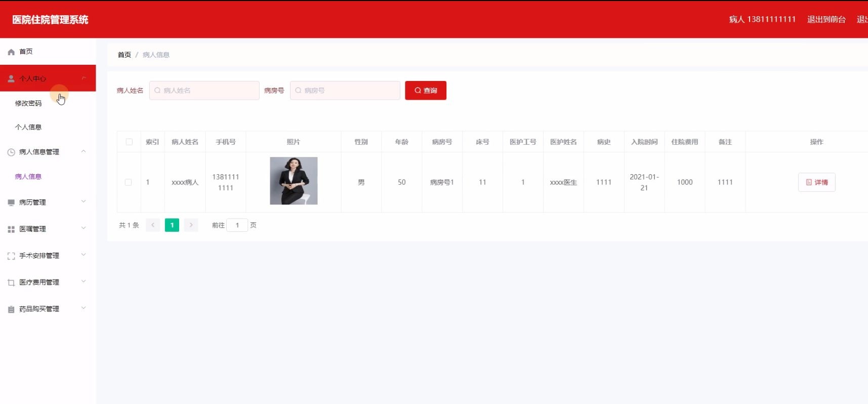This screenshot has height=404, width=868.
Task: Click the xxxx医生 cell in table
Action: coord(563,182)
